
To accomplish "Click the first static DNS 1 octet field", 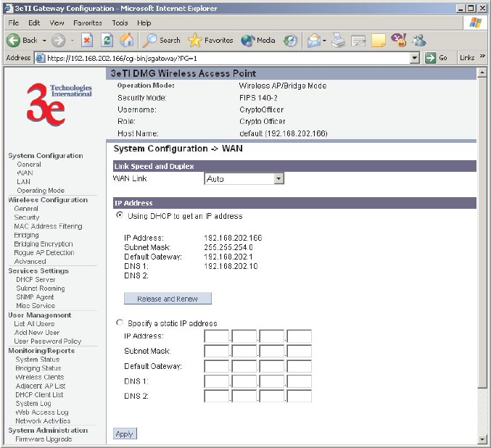I will click(216, 381).
